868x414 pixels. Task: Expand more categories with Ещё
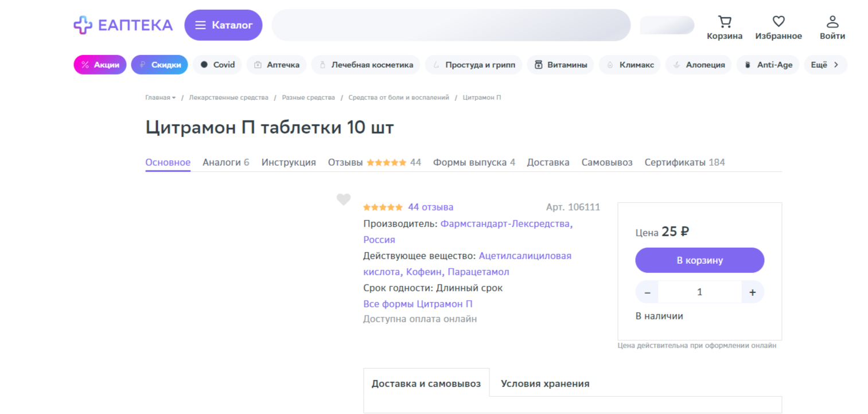[x=826, y=65]
